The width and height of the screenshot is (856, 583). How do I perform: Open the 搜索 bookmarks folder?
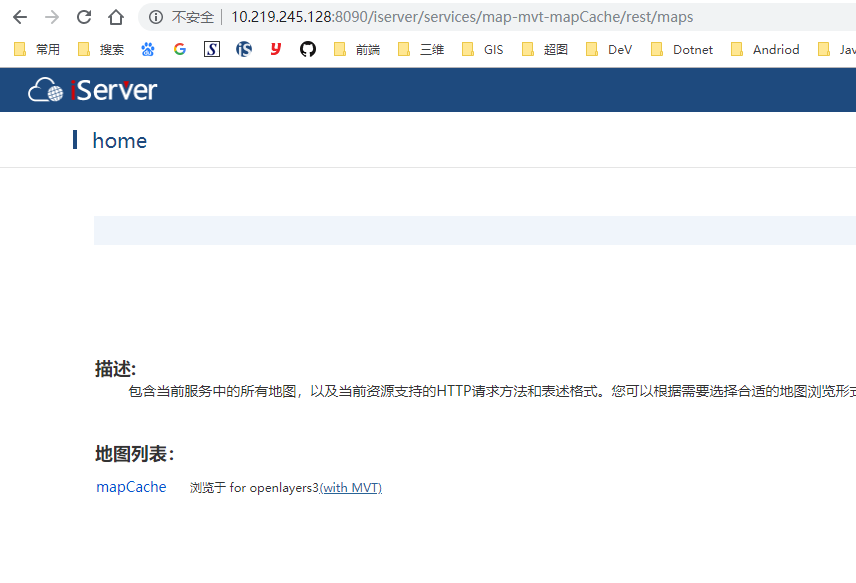pos(101,50)
